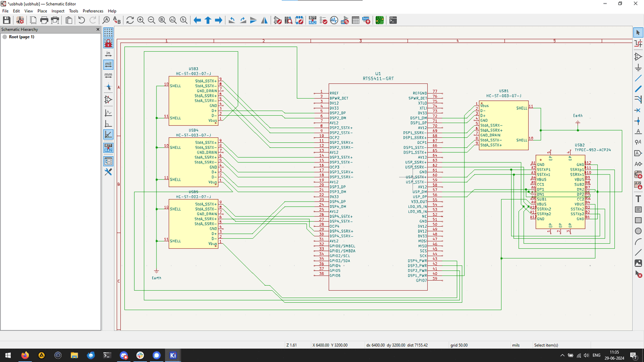Click Mirror vertically icon
Image resolution: width=644 pixels, height=362 pixels.
click(x=253, y=20)
